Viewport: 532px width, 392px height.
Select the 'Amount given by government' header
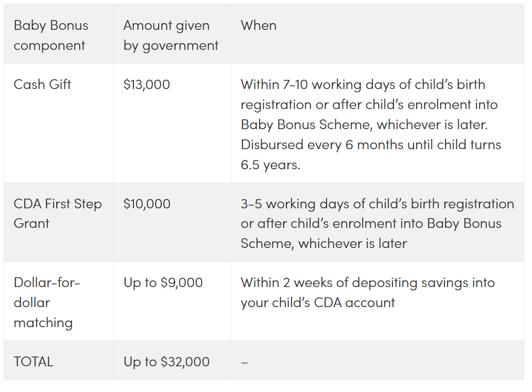point(170,35)
